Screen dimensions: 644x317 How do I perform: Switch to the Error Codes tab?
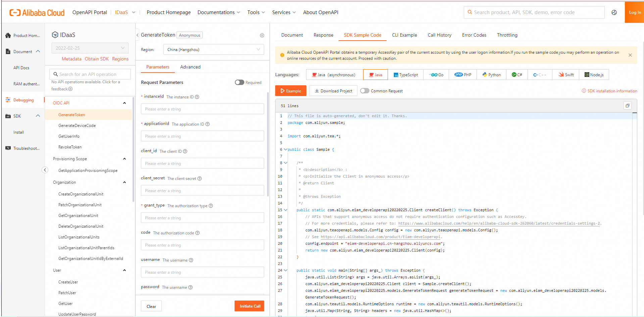coord(474,35)
